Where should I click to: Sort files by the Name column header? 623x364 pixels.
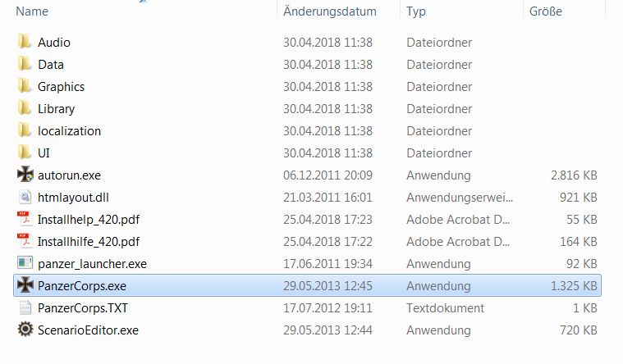pyautogui.click(x=31, y=11)
